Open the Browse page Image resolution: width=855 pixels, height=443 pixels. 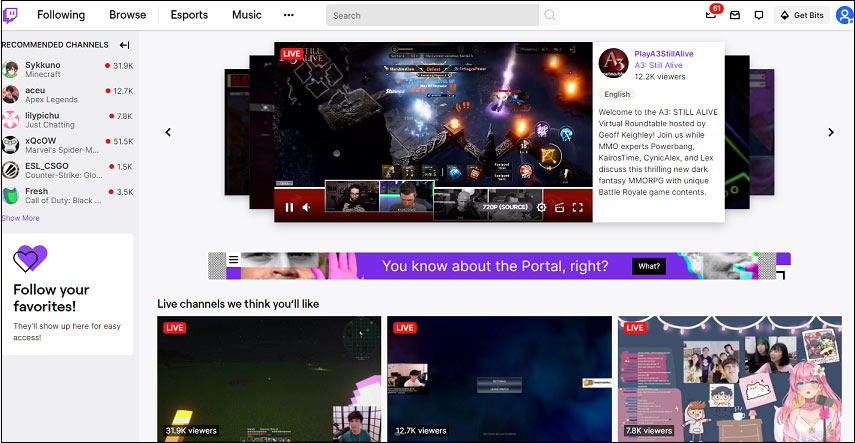[127, 15]
